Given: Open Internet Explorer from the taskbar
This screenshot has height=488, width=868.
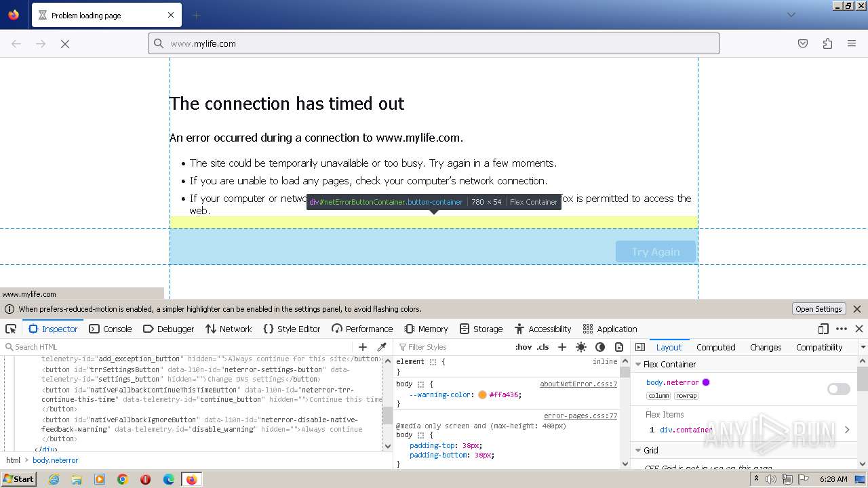Looking at the screenshot, I should [x=54, y=479].
